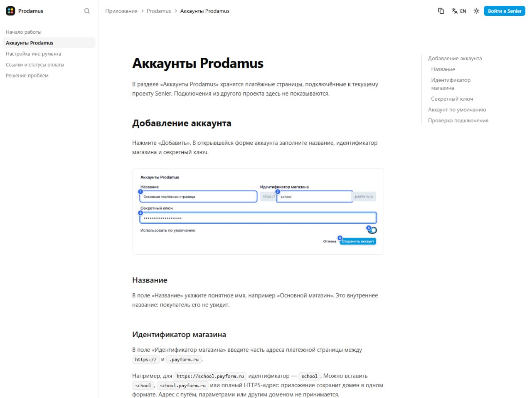
Task: Click the «.payform.ru» code snippet
Action: [x=184, y=360]
